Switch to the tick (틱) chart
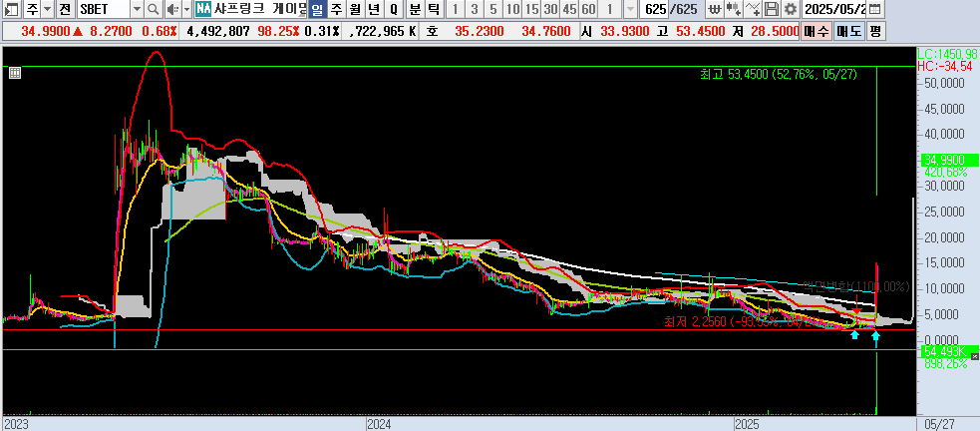This screenshot has width=980, height=431. point(434,9)
